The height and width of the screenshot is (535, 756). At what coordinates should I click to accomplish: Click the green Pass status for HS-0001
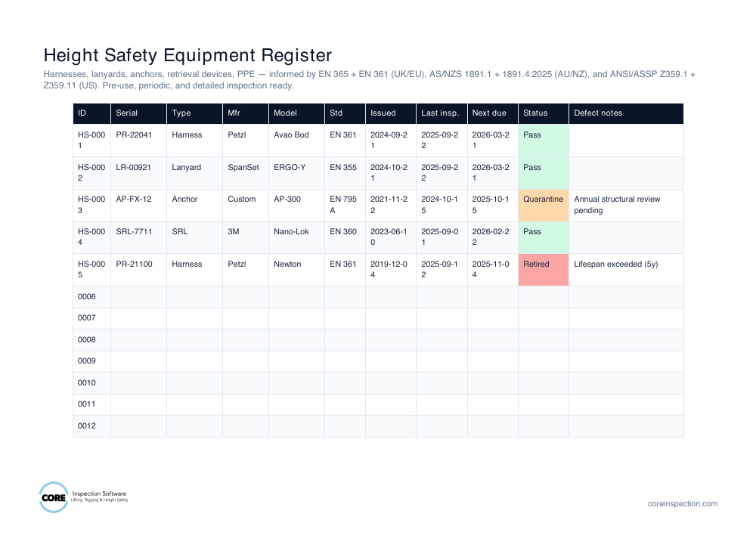[544, 141]
